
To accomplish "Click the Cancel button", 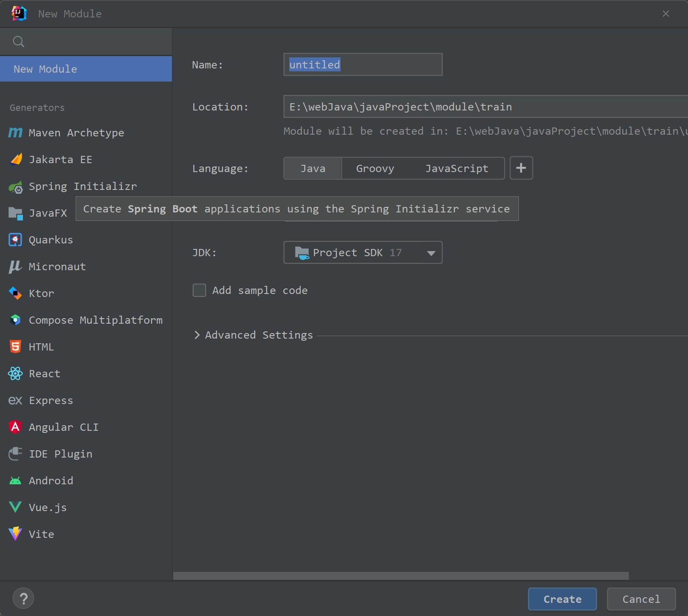I will (x=641, y=599).
